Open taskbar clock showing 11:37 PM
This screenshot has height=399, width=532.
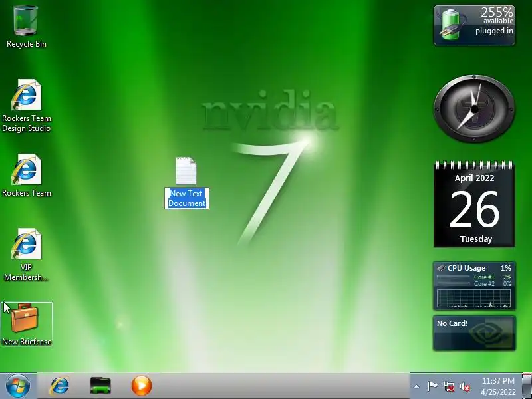pyautogui.click(x=498, y=380)
